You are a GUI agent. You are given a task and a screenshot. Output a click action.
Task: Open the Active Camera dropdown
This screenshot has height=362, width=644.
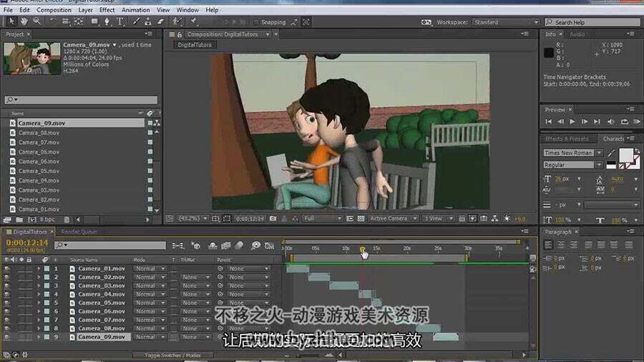pyautogui.click(x=393, y=219)
